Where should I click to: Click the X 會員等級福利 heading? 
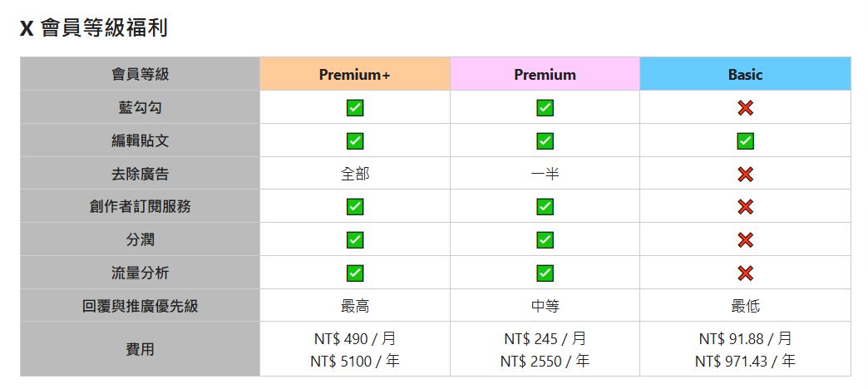(94, 27)
